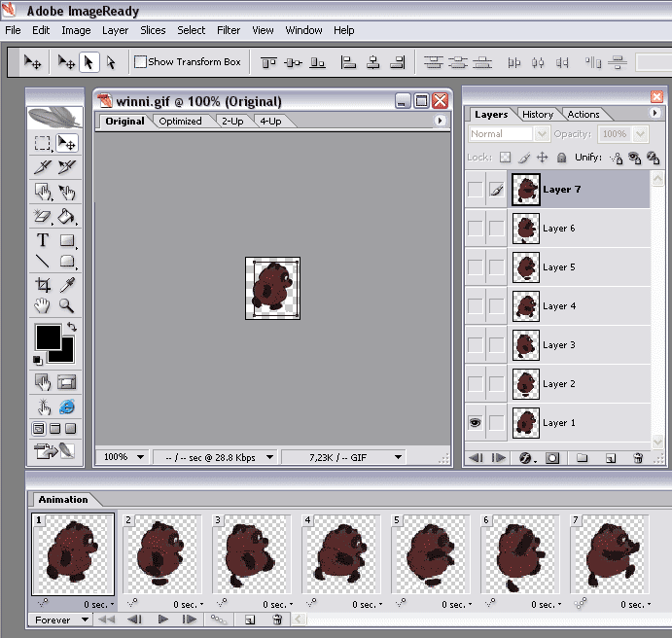Add layer style effect icon
672x638 pixels.
click(527, 458)
